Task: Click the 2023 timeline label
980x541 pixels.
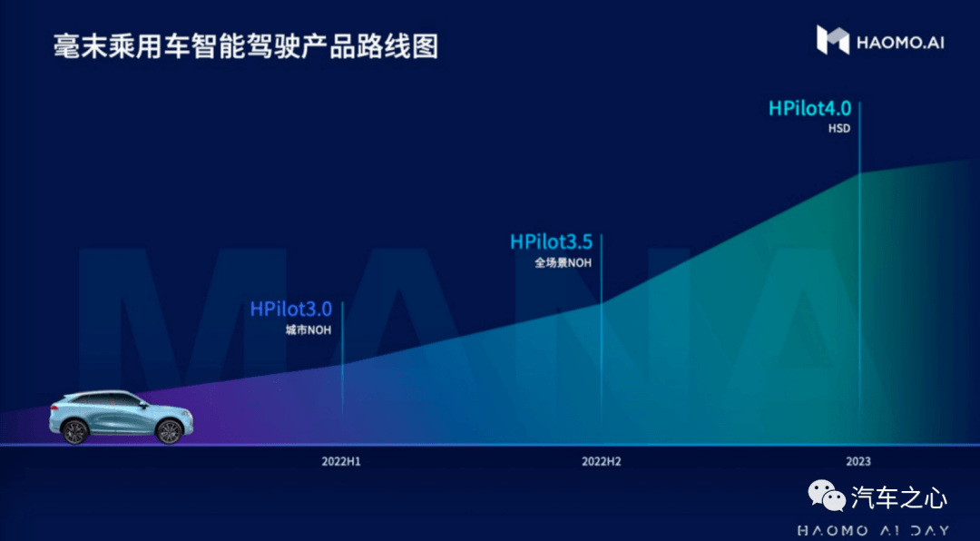Action: coord(858,461)
